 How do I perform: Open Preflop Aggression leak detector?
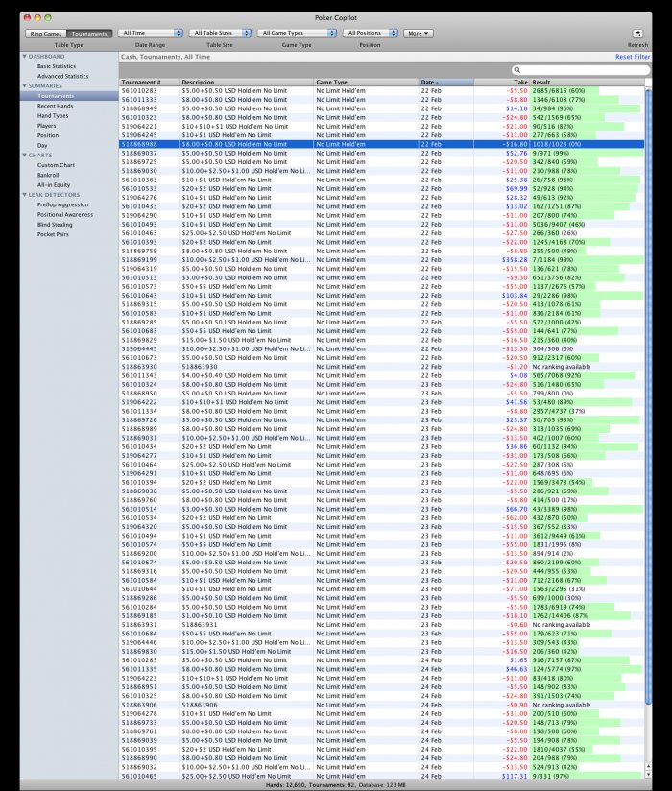tap(62, 204)
